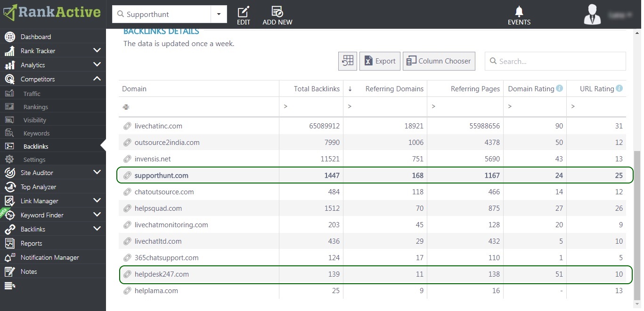The height and width of the screenshot is (311, 644).
Task: Click the Backlinks chain icon in main menu
Action: click(9, 229)
